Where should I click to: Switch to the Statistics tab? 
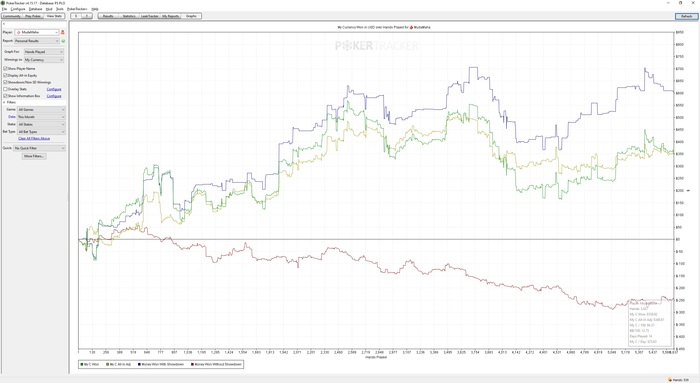point(129,16)
